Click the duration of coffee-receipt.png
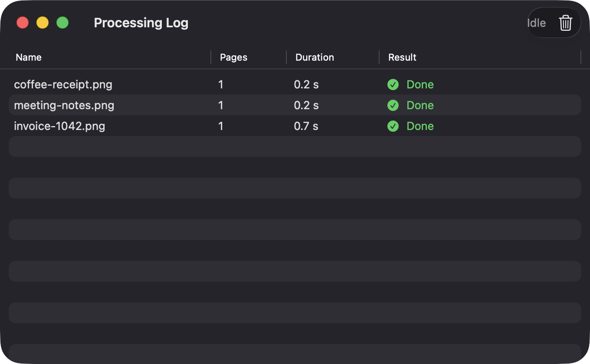The width and height of the screenshot is (590, 364). click(306, 84)
